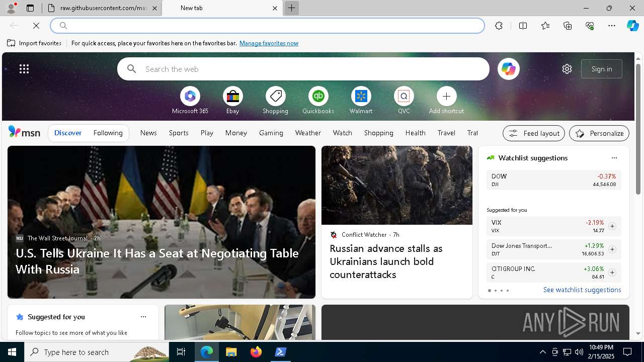The height and width of the screenshot is (362, 644).
Task: Open the Extensions icon in toolbar
Action: [499, 26]
